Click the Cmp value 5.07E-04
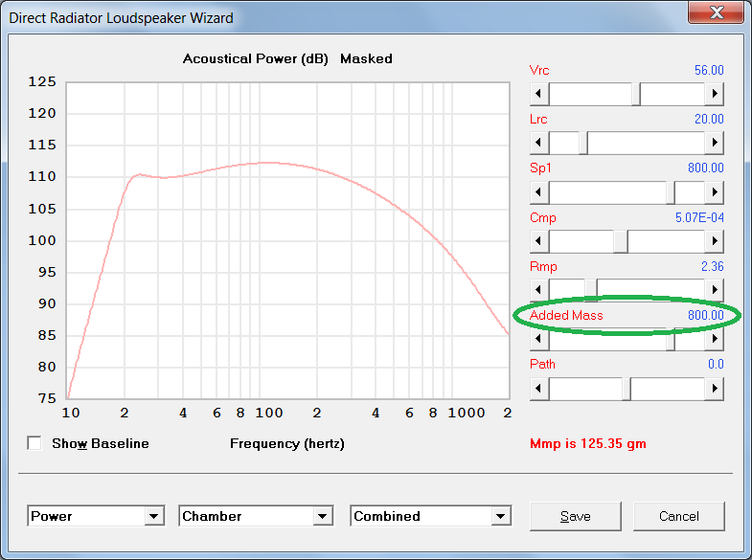752x560 pixels. click(x=699, y=217)
